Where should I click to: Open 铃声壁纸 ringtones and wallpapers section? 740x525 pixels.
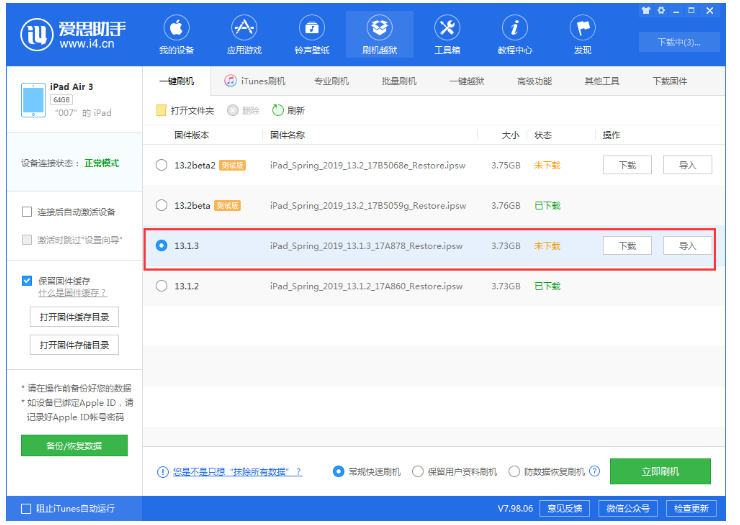(311, 34)
